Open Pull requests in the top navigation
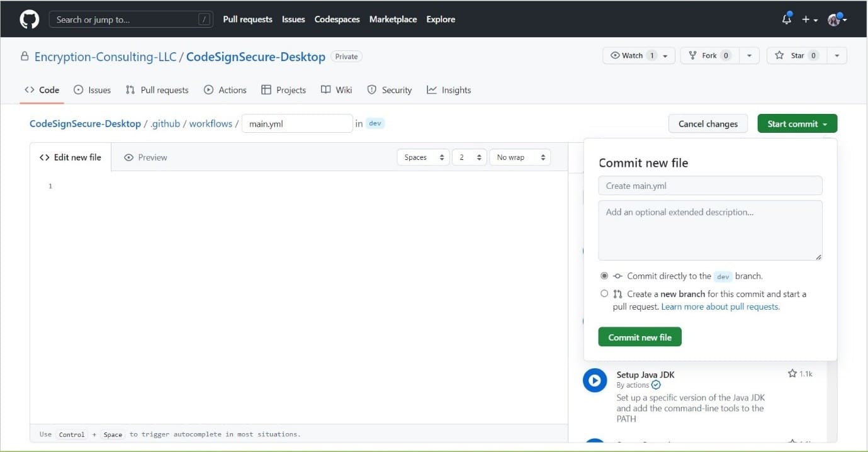 [247, 20]
